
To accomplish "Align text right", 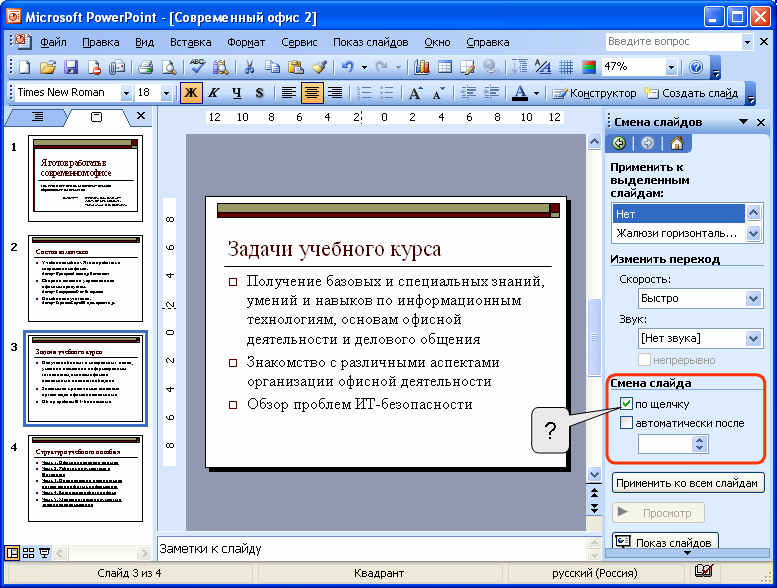I will pyautogui.click(x=335, y=93).
